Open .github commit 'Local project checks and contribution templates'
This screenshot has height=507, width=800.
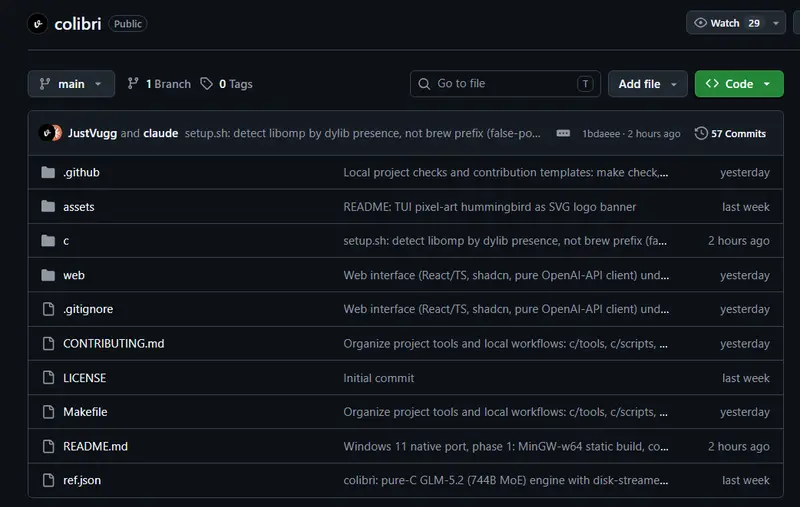506,172
